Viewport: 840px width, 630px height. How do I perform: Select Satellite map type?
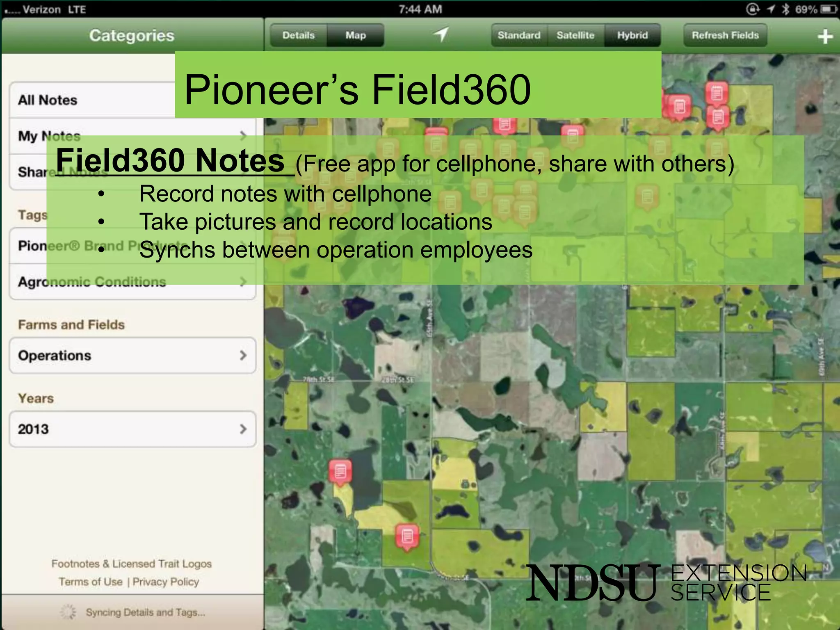click(576, 35)
